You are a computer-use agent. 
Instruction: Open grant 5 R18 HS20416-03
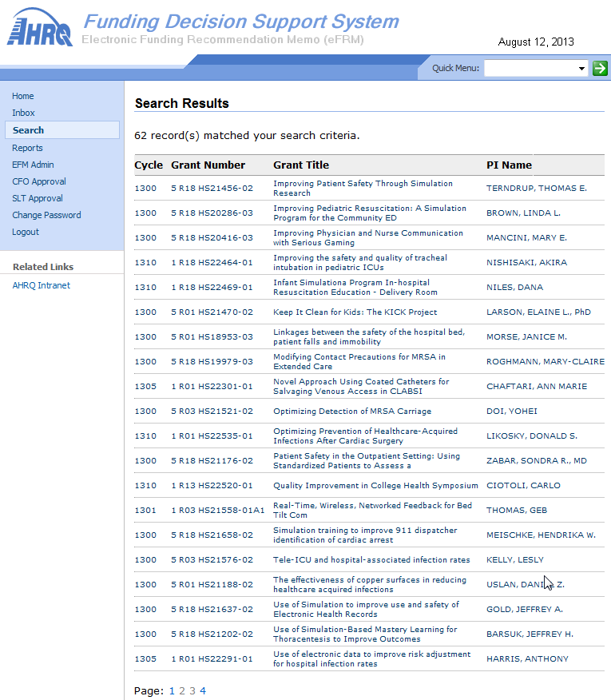(212, 238)
